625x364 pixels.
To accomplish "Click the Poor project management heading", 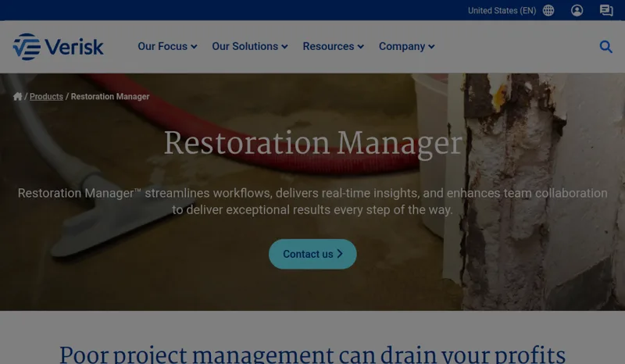I will click(x=312, y=354).
